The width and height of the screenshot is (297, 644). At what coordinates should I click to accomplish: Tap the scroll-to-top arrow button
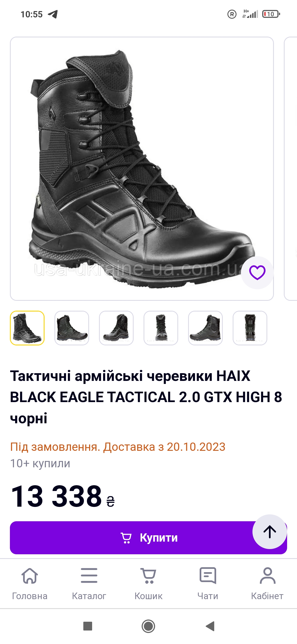[270, 532]
